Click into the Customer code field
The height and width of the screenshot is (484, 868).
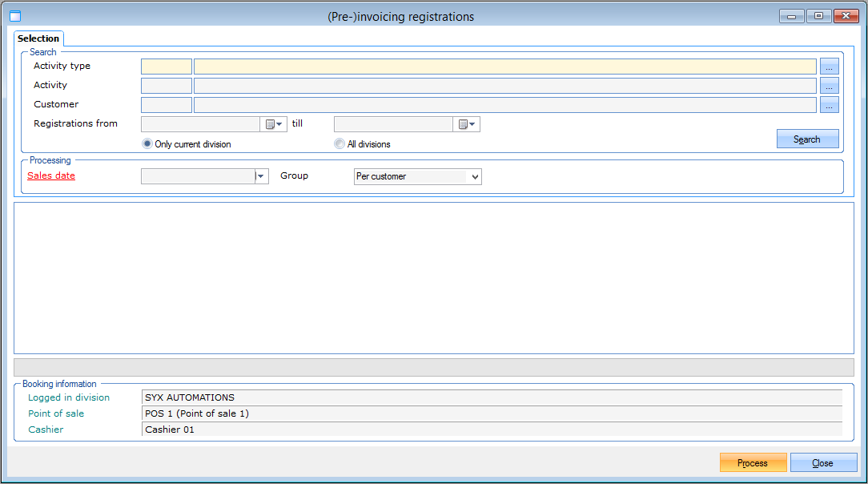167,105
